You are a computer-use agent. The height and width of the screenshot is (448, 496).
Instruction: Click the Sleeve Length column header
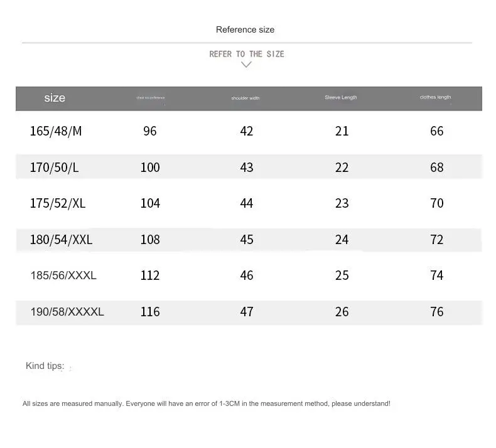(x=341, y=97)
